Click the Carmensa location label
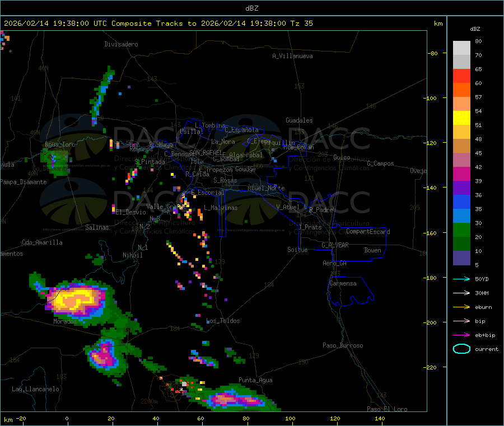504x426 pixels. (x=343, y=283)
